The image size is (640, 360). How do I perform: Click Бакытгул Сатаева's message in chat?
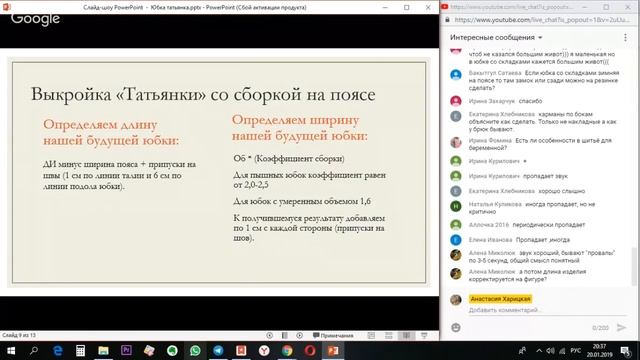544,80
